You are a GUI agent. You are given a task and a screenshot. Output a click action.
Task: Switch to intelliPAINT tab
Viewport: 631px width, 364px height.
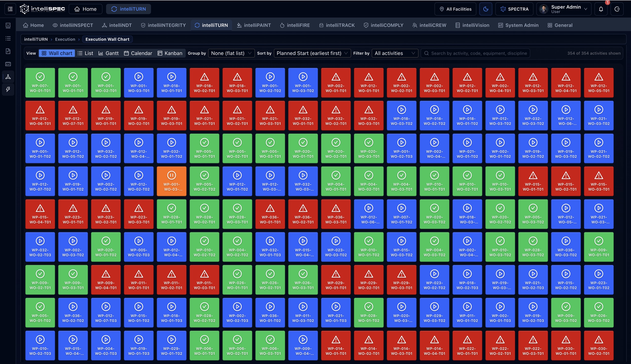pyautogui.click(x=254, y=25)
